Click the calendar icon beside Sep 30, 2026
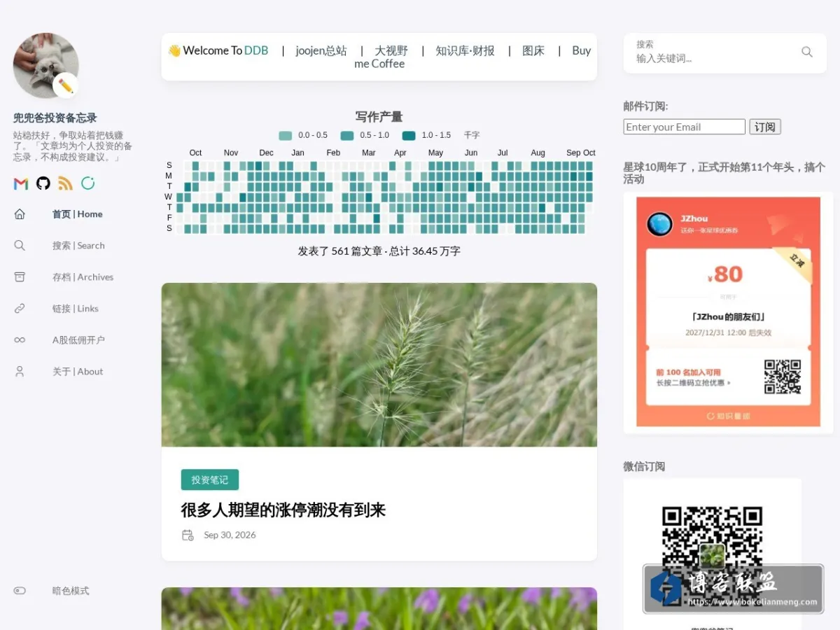 (x=188, y=535)
